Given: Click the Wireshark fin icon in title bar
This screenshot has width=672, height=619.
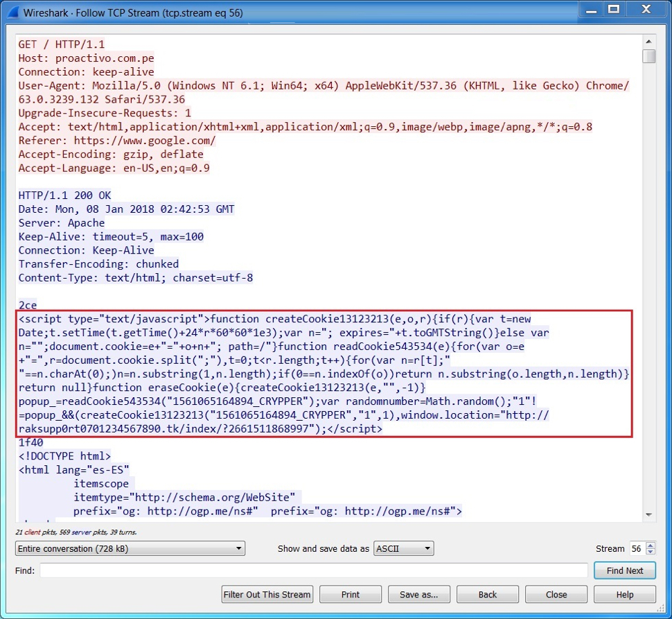Looking at the screenshot, I should click(13, 12).
